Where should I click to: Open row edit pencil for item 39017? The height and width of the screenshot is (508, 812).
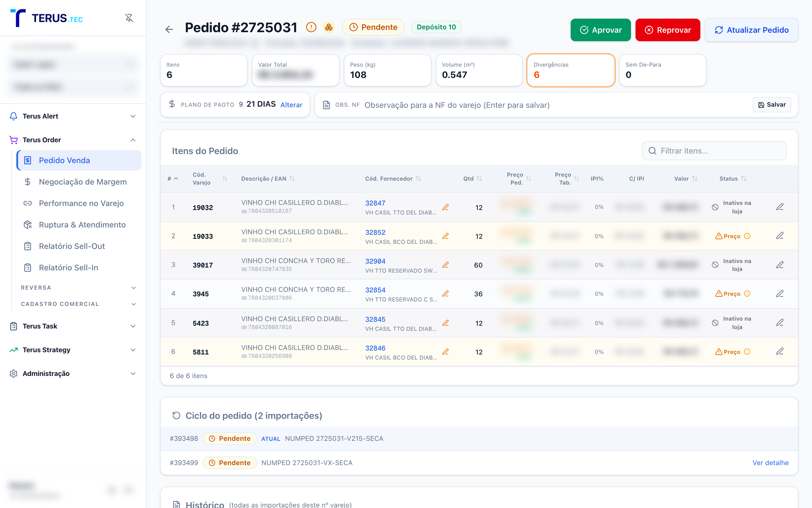tap(780, 265)
